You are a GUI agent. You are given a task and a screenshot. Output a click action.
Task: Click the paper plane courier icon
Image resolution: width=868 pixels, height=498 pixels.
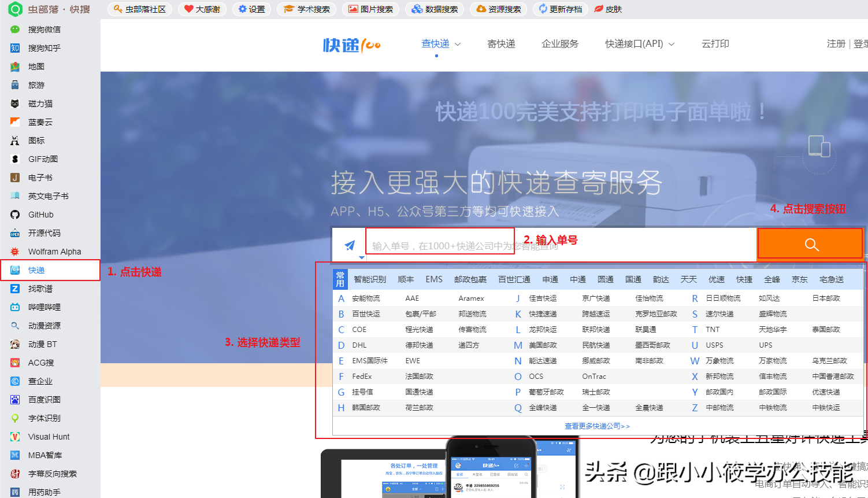[350, 245]
